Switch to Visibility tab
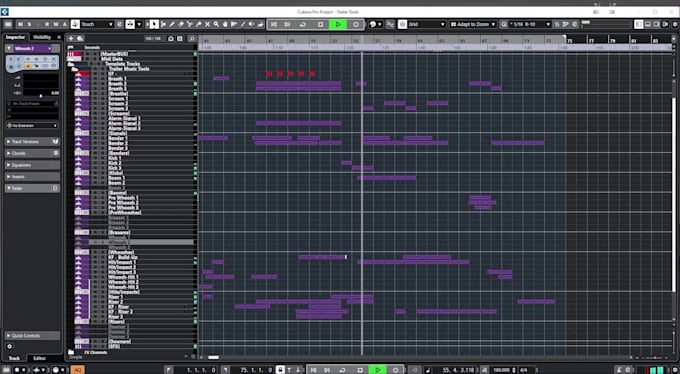This screenshot has height=374, width=680. tap(42, 37)
